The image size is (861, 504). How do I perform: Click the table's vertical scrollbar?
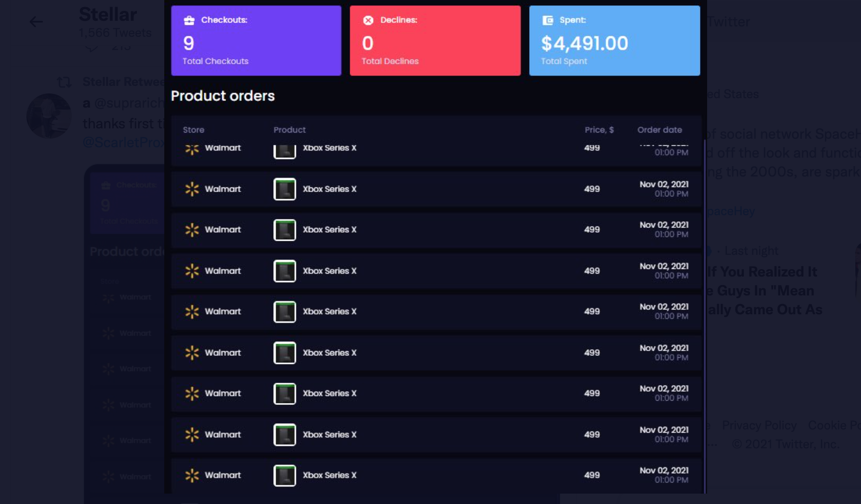[x=704, y=316]
